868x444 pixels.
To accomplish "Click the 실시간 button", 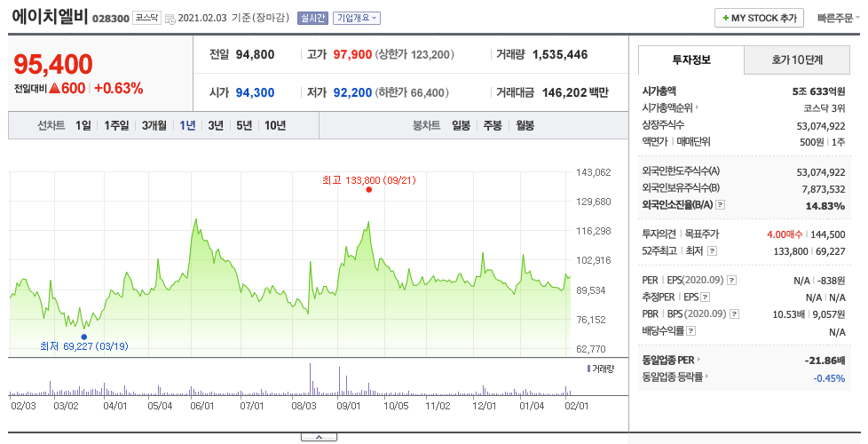I will (312, 19).
